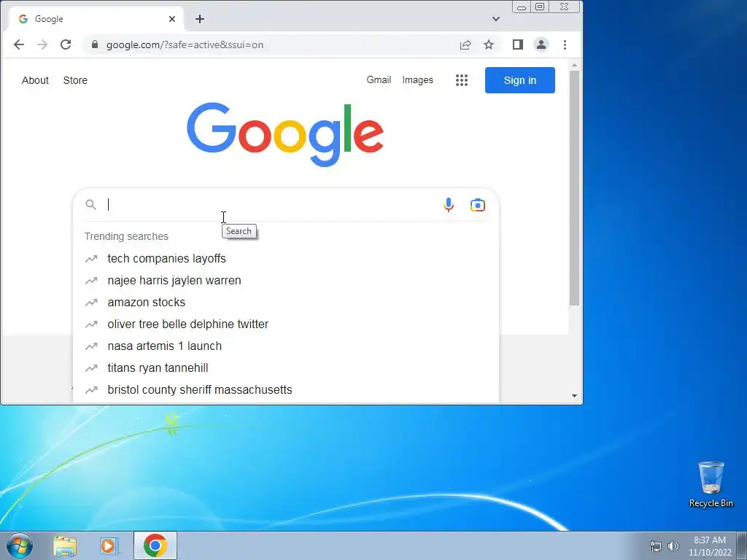Choose bristol county sheriff massachusetts suggestion
The height and width of the screenshot is (560, 747).
tap(286, 390)
